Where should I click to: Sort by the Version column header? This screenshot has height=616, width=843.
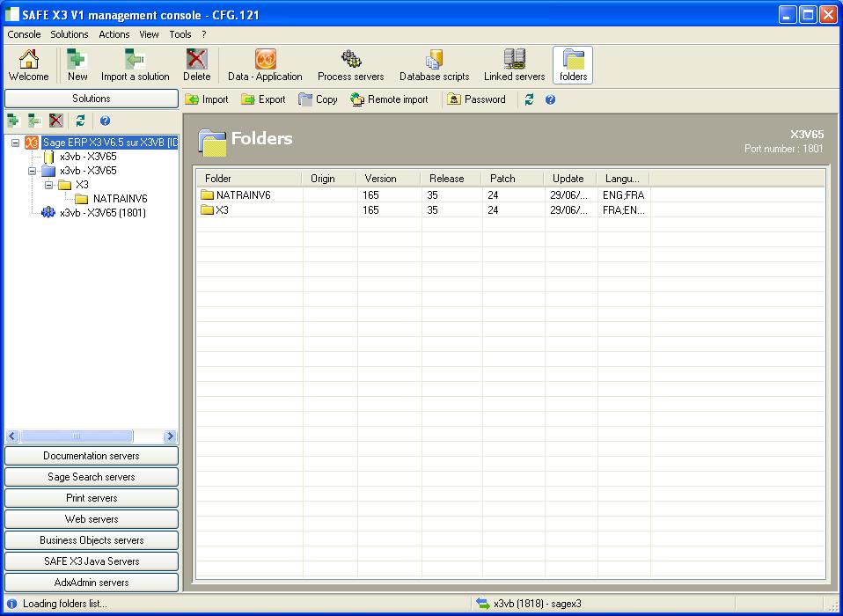click(x=388, y=179)
